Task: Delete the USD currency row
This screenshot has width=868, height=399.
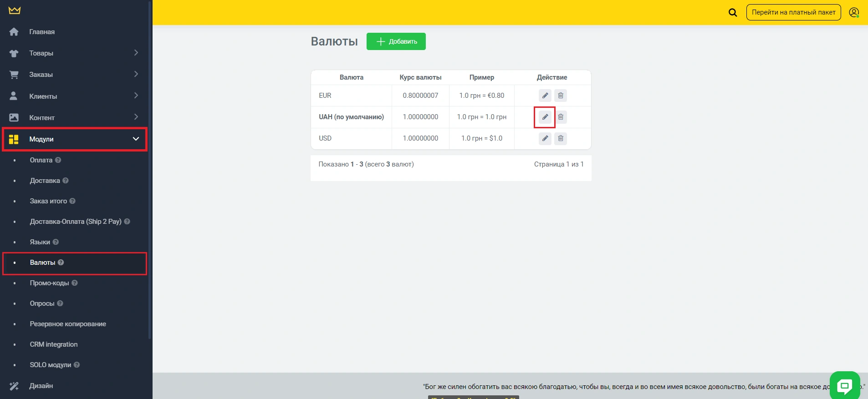Action: tap(561, 138)
